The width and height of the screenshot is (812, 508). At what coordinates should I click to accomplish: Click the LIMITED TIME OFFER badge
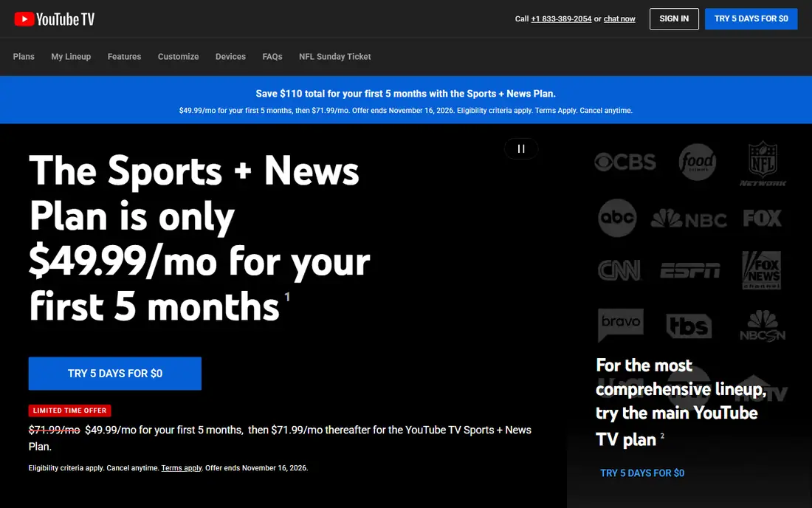pos(70,411)
